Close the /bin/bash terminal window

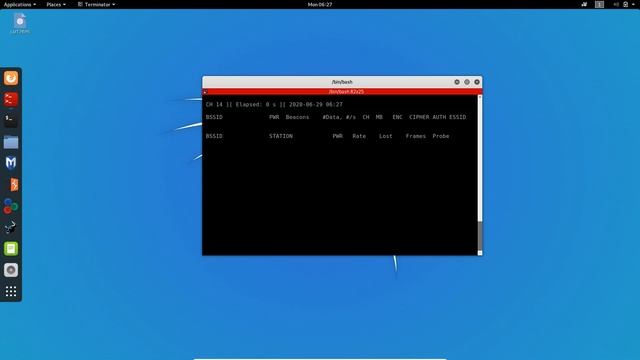tap(477, 82)
